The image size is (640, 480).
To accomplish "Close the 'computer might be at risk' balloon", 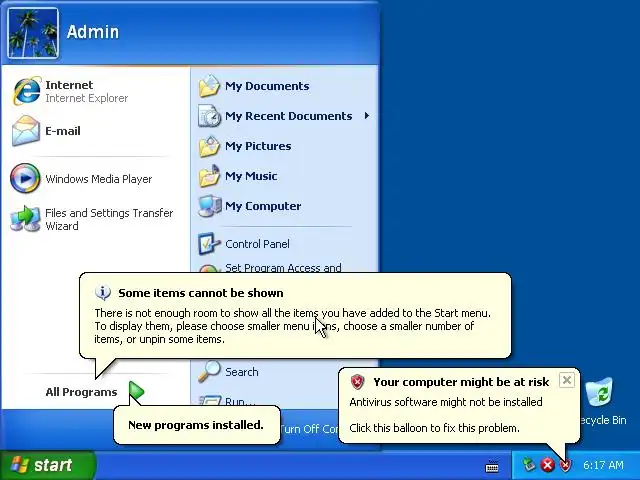I will [567, 380].
